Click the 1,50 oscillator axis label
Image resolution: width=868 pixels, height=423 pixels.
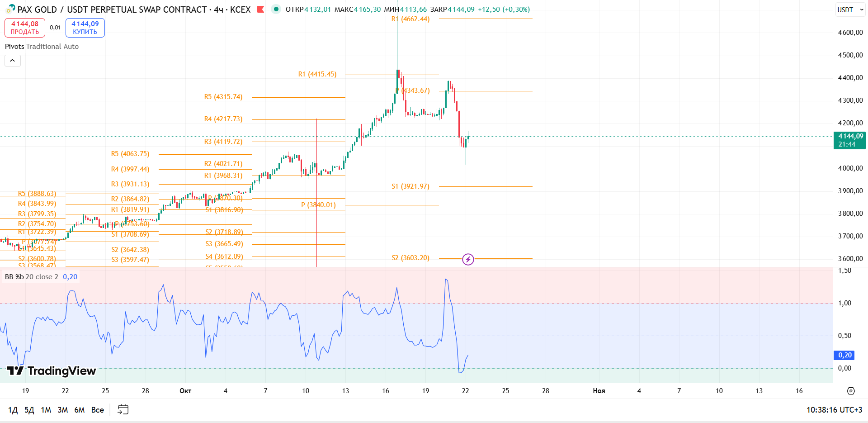point(844,271)
